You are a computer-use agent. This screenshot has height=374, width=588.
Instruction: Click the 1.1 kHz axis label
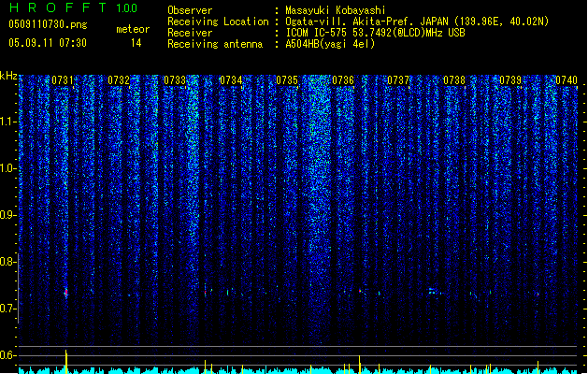click(x=7, y=122)
